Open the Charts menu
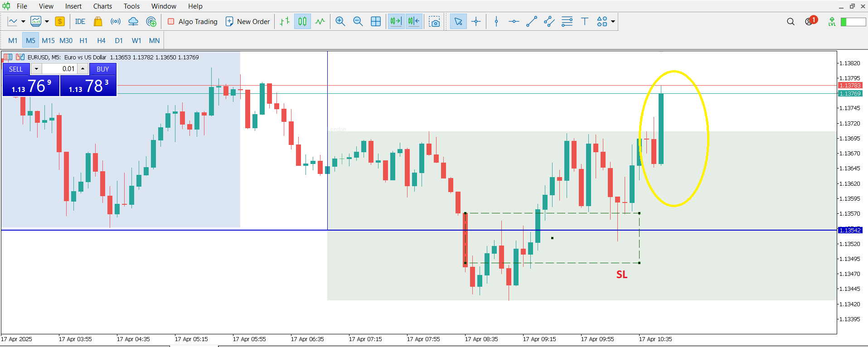868x347 pixels. (102, 6)
